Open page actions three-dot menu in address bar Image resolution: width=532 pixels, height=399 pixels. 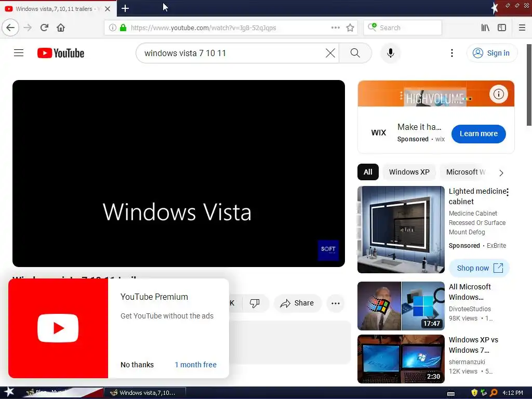coord(335,28)
